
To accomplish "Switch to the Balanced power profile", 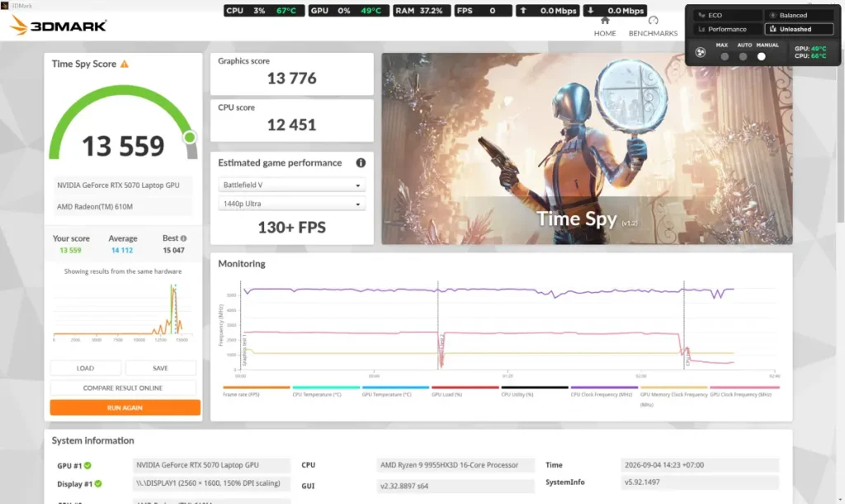I will (799, 15).
